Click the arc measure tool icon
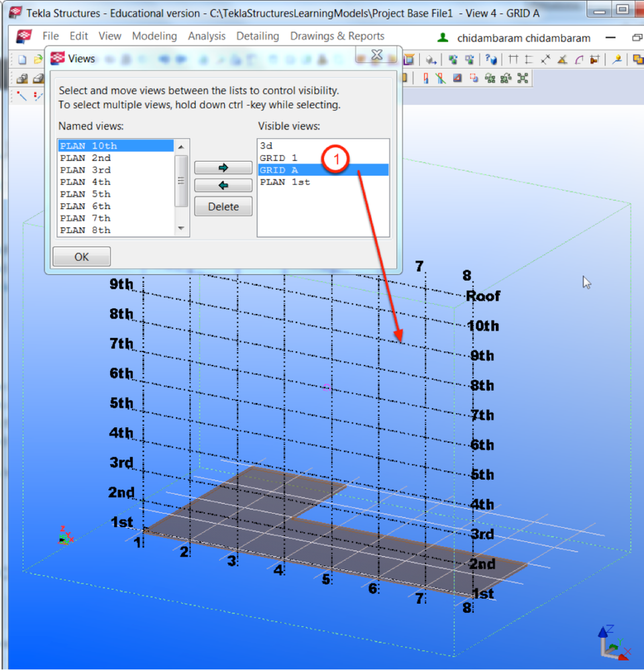Viewport: 644px width, 670px height. click(x=578, y=60)
